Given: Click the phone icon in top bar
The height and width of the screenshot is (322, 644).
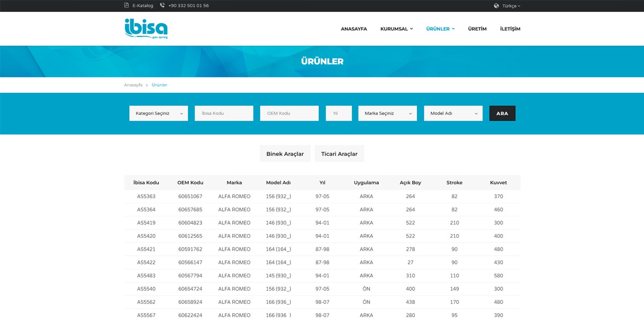Looking at the screenshot, I should (x=162, y=5).
